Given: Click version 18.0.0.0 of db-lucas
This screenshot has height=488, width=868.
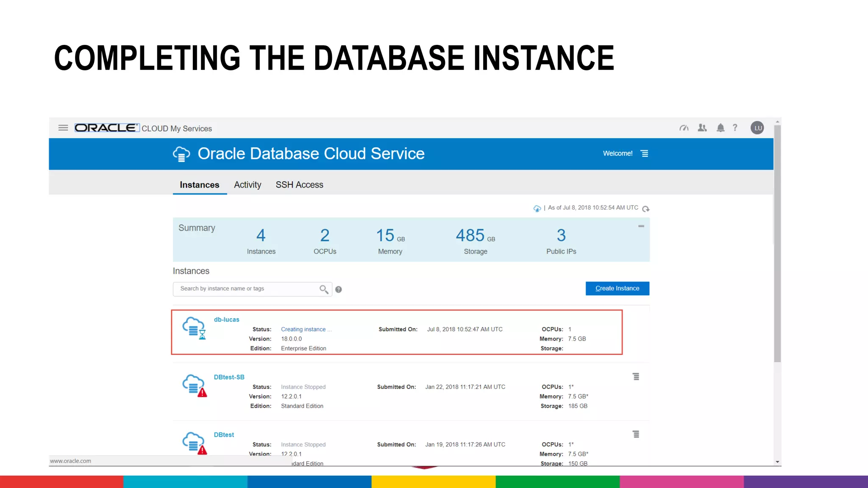Looking at the screenshot, I should coord(292,339).
